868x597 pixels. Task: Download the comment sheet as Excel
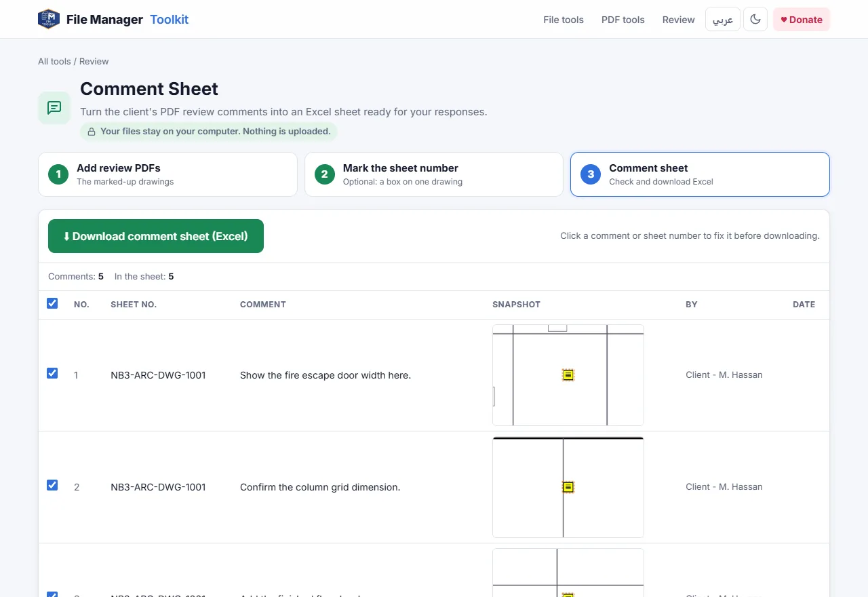[156, 236]
